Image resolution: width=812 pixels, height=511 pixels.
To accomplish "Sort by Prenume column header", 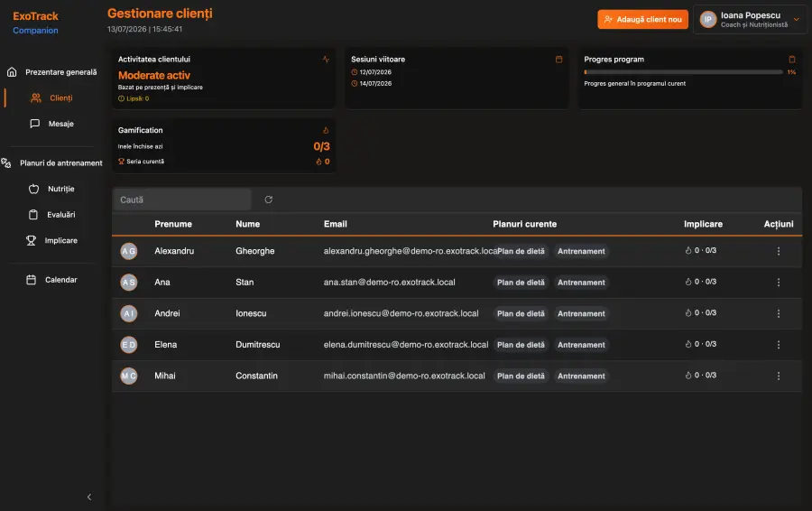I will [x=173, y=224].
